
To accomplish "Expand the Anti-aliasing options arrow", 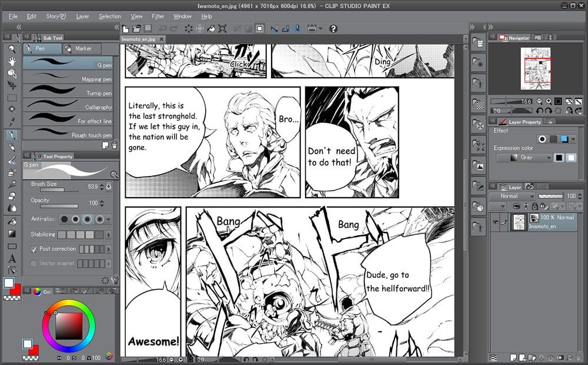I will point(108,220).
